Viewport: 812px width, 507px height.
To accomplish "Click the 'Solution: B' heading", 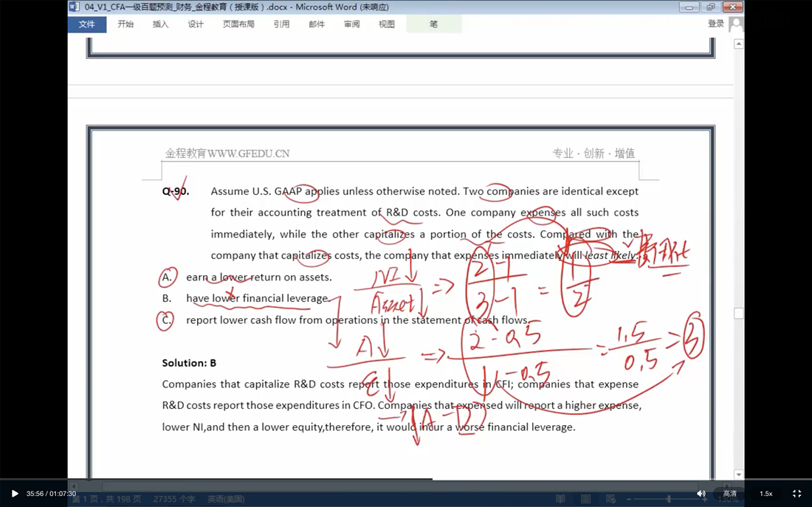I will pos(189,363).
